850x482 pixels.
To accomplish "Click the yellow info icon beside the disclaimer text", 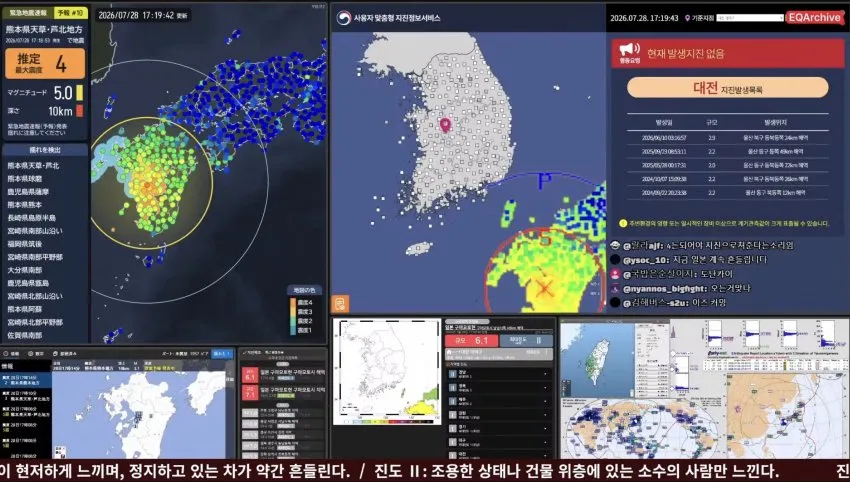I will [623, 223].
